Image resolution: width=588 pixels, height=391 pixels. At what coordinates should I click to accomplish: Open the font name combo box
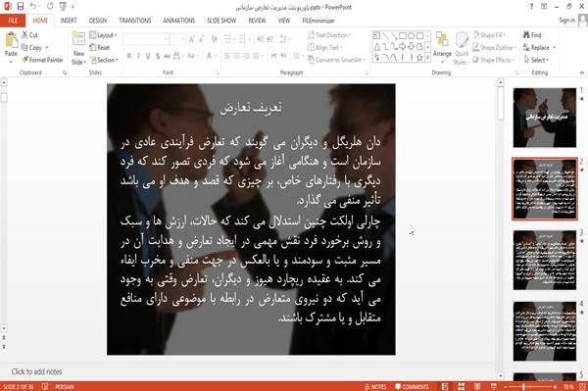click(x=147, y=39)
